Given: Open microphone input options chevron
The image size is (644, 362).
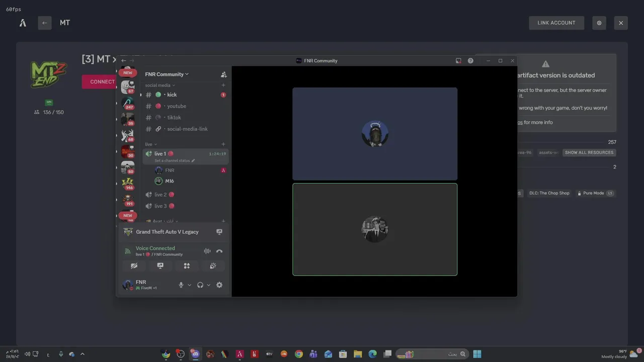Looking at the screenshot, I should [190, 285].
